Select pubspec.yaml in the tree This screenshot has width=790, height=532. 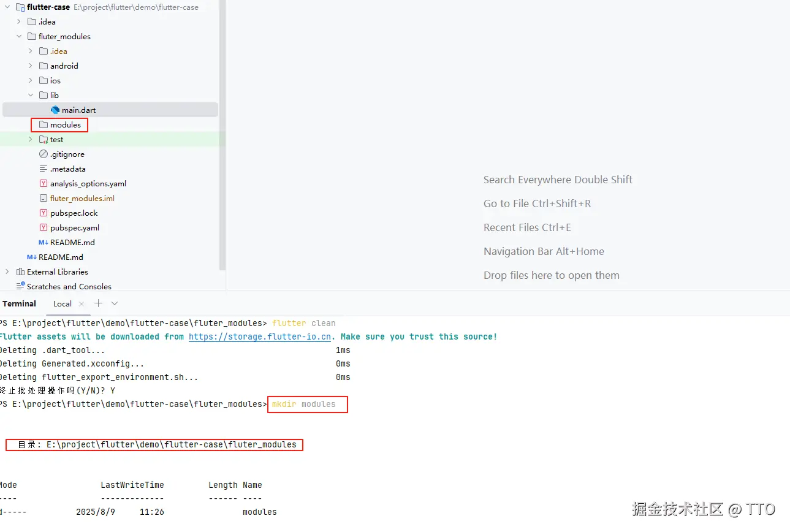pos(75,228)
